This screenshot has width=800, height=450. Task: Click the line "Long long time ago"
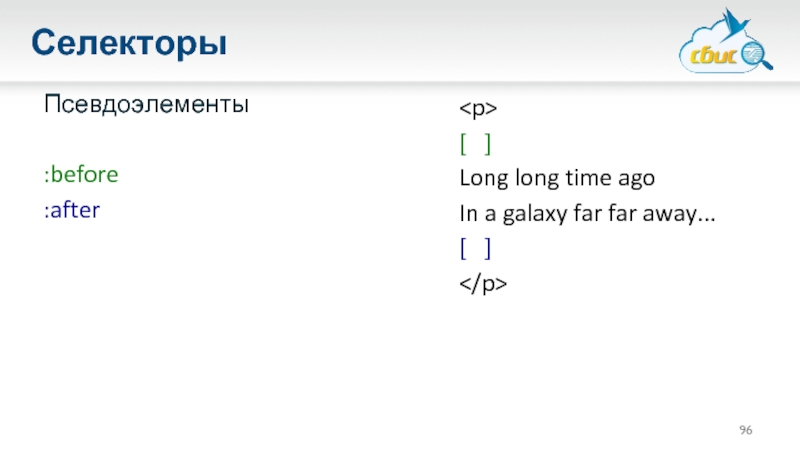click(557, 179)
